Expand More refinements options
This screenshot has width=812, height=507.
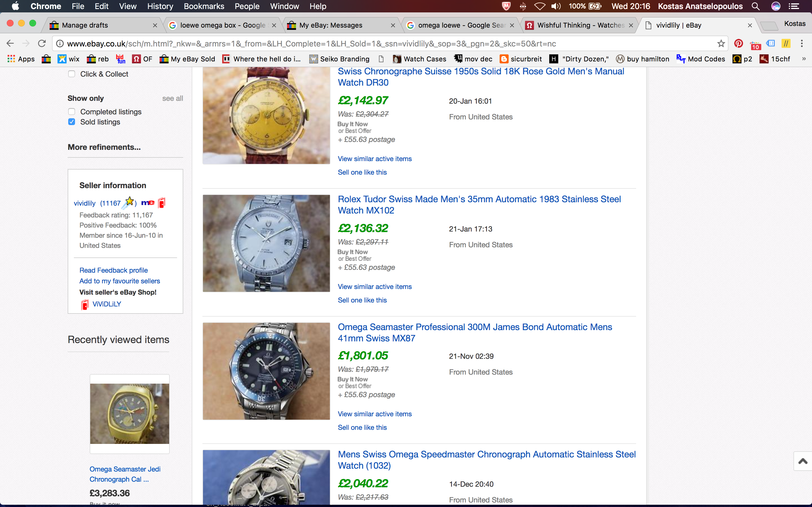coord(104,147)
